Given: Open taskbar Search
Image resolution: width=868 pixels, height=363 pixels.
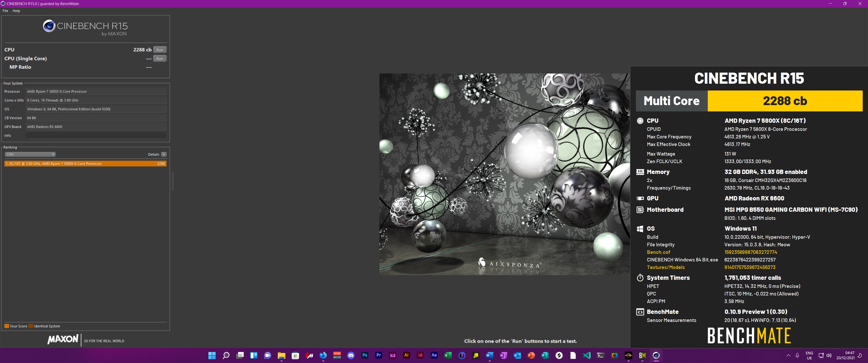Looking at the screenshot, I should coord(226,355).
